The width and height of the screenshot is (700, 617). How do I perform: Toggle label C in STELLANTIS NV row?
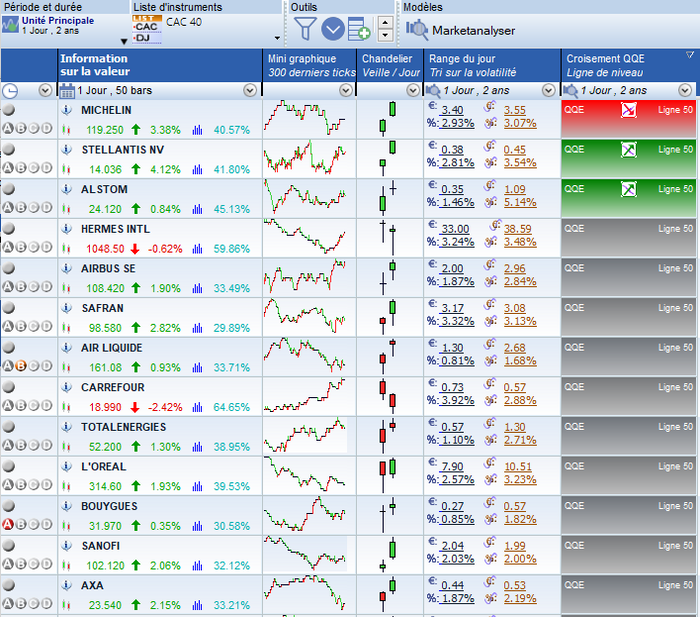coord(33,168)
